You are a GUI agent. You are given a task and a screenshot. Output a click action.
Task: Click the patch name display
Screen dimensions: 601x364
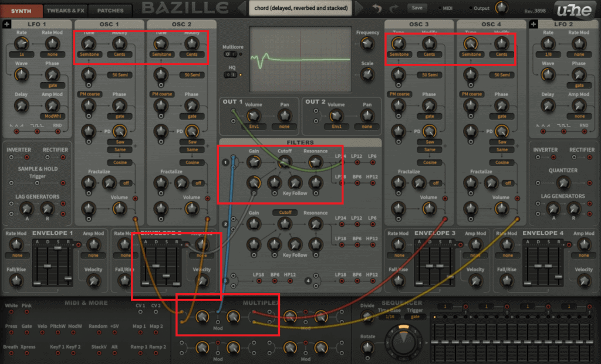[300, 8]
